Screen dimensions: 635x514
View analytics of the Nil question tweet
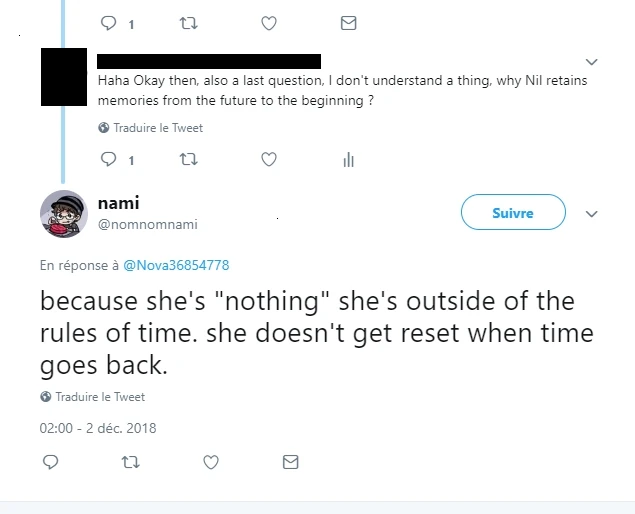348,159
